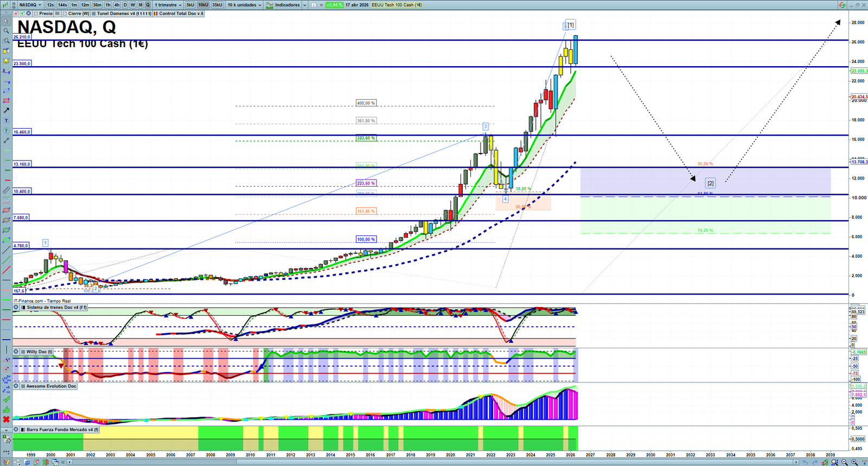This screenshot has width=868, height=466.
Task: Click the Indicadores chart icon
Action: 270,5
